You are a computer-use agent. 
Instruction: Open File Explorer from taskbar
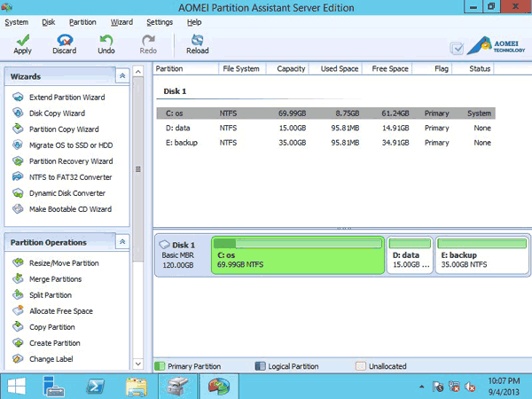click(x=137, y=387)
